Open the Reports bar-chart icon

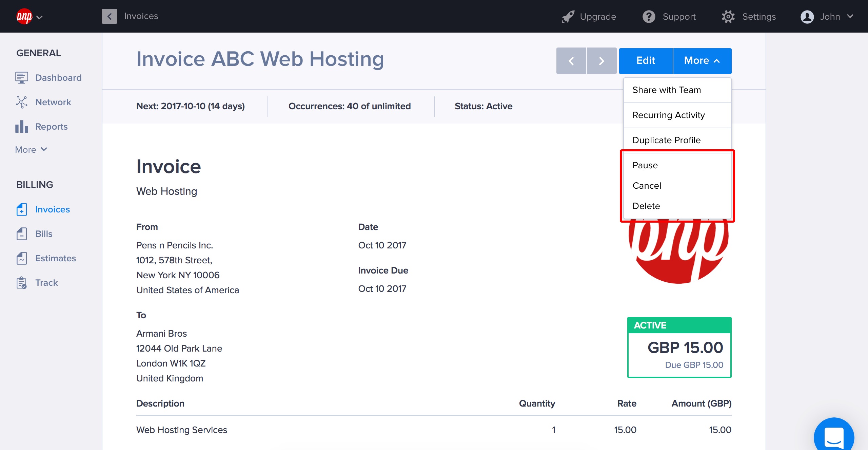tap(21, 127)
